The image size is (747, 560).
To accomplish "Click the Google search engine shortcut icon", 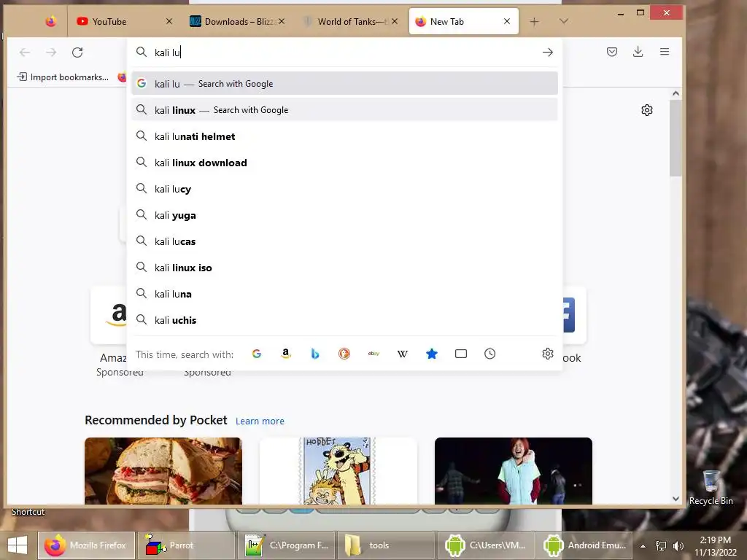I will tap(257, 354).
